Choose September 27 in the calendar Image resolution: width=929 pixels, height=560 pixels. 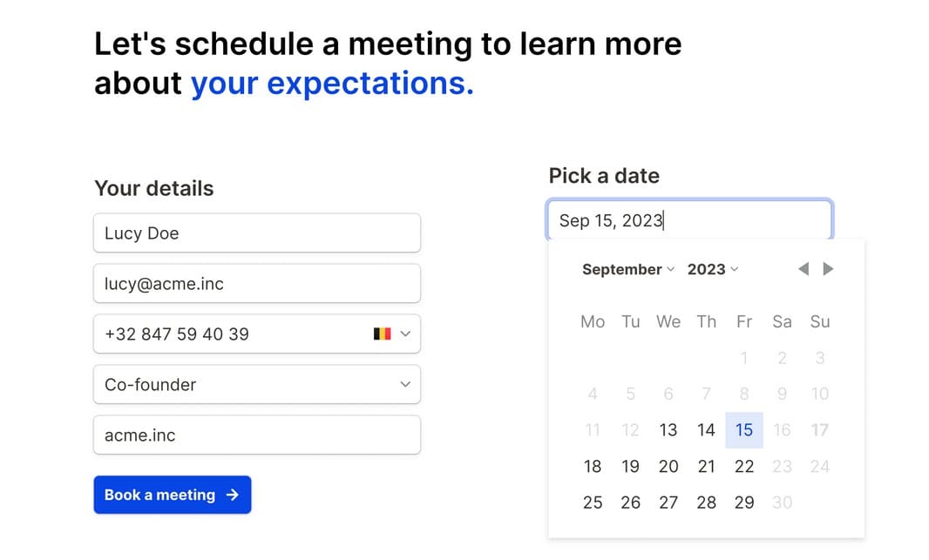tap(668, 503)
